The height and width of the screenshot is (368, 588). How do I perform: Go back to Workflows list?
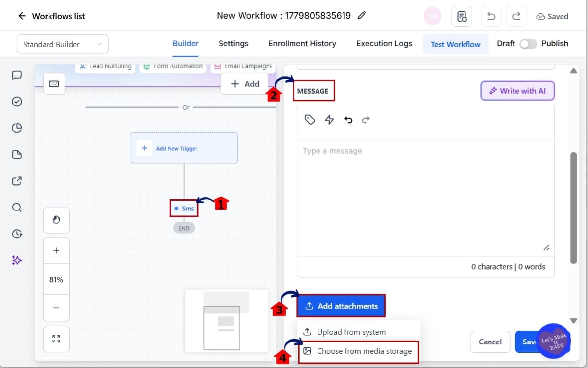coord(51,16)
